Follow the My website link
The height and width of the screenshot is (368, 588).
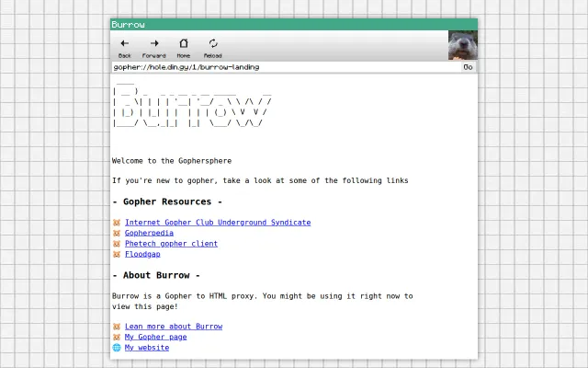147,348
